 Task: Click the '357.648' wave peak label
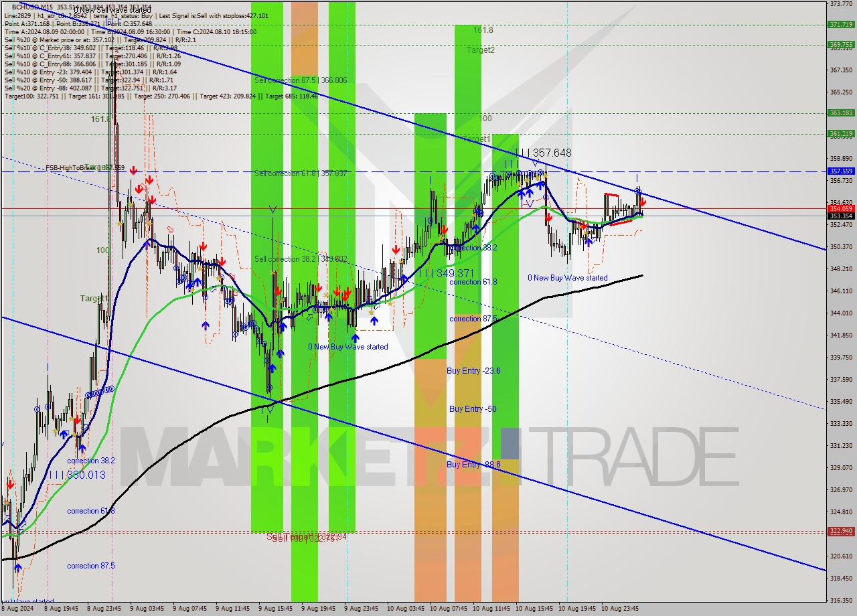click(553, 153)
